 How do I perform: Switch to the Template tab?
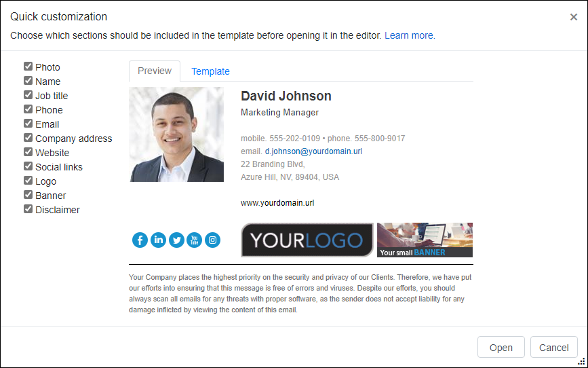coord(210,71)
